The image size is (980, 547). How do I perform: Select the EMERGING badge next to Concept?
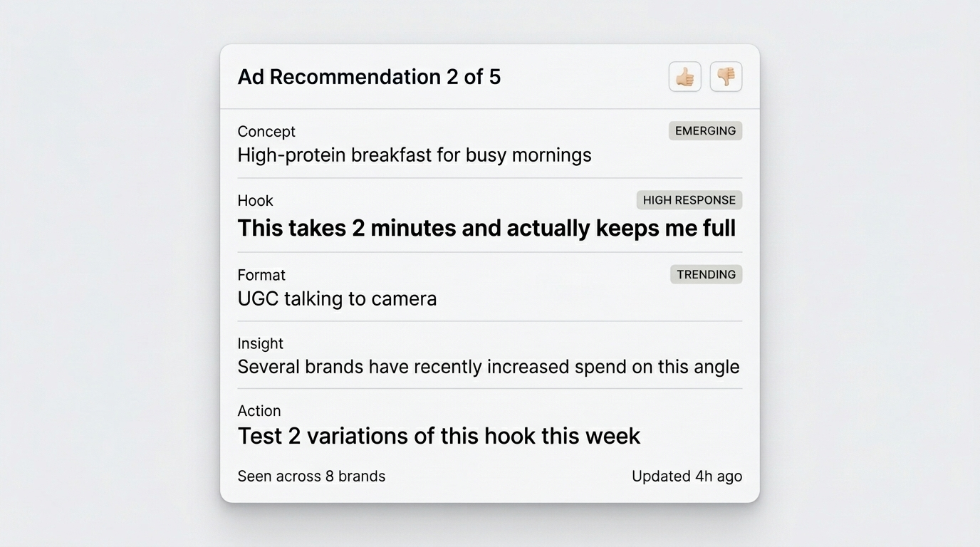705,130
